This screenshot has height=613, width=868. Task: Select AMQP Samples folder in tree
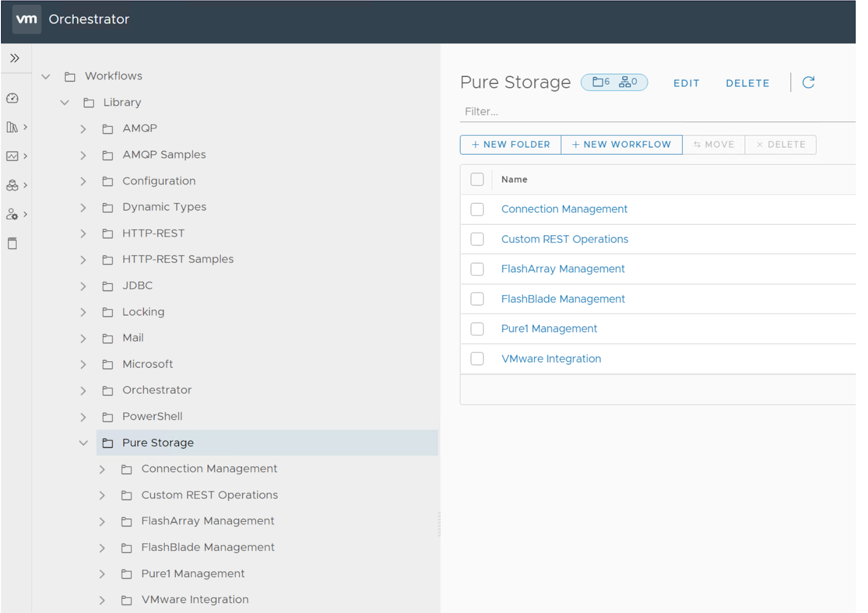pyautogui.click(x=164, y=155)
